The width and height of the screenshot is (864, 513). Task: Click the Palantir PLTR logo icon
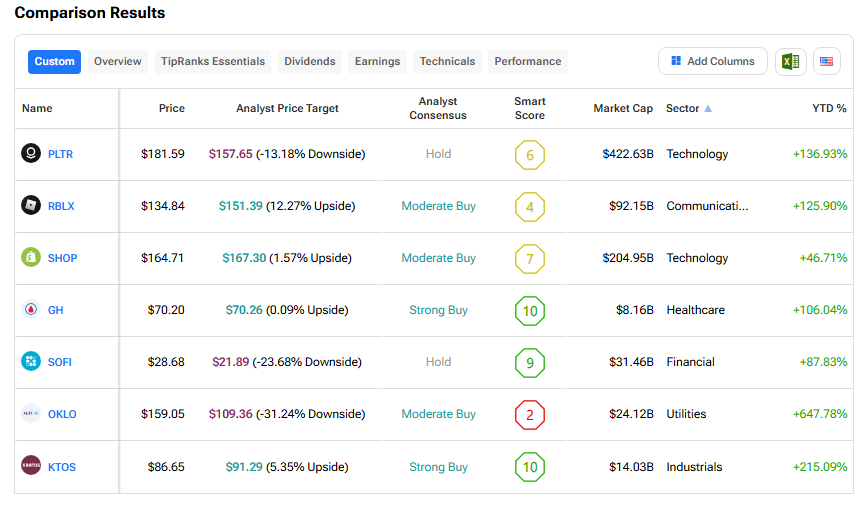[x=31, y=154]
